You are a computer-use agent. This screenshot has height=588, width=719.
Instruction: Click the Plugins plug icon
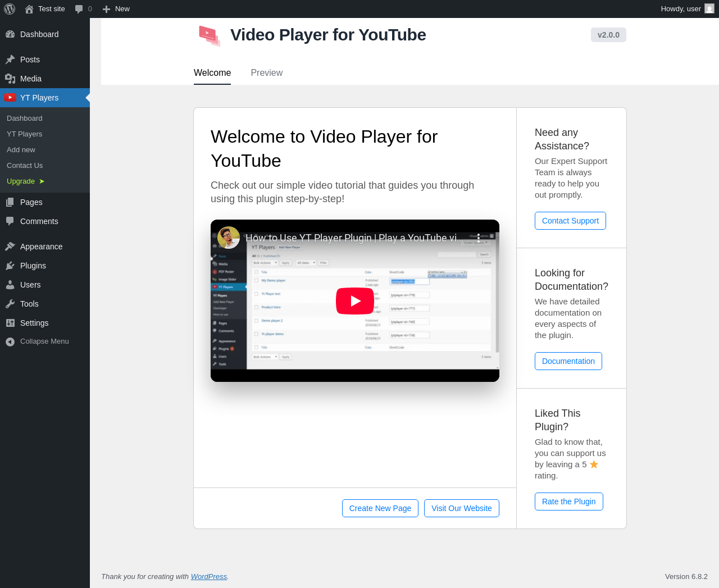10,266
